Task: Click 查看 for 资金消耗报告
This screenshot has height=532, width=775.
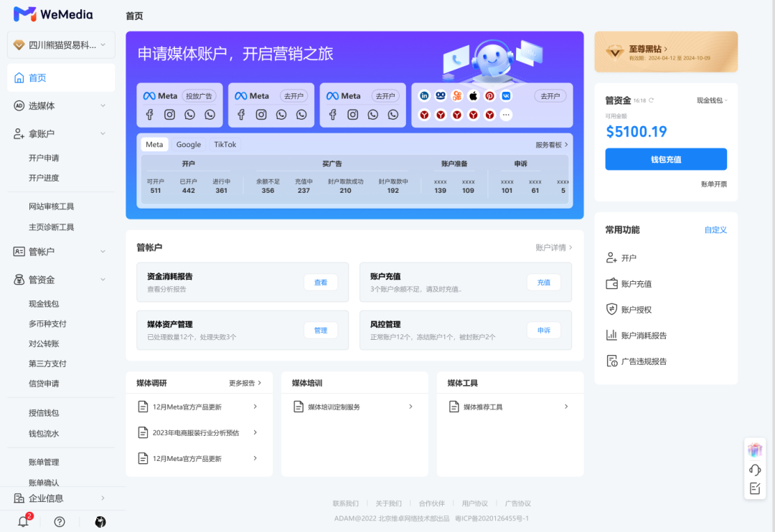Action: point(321,282)
